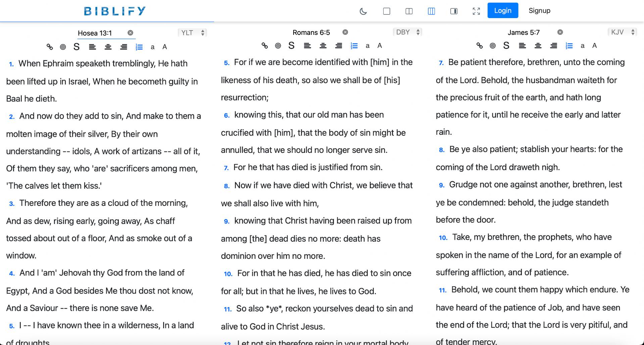Decrease font size in Romans panel

367,46
